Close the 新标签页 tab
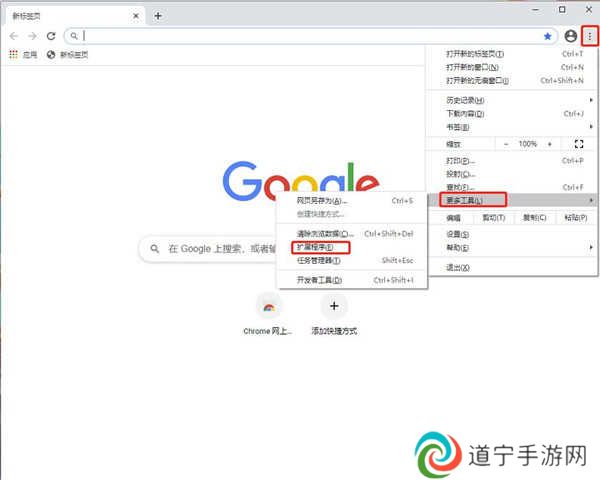 136,16
